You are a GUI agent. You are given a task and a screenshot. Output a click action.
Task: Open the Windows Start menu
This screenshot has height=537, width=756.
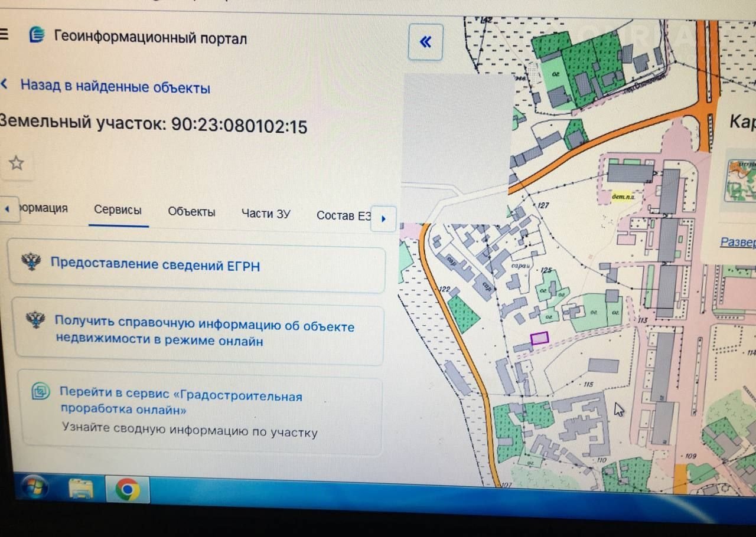point(34,488)
